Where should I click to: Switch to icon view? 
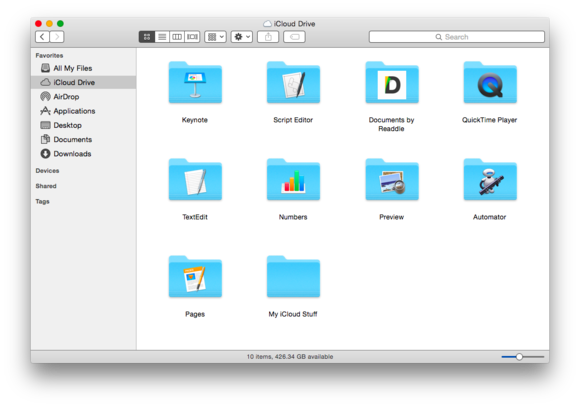tap(147, 37)
